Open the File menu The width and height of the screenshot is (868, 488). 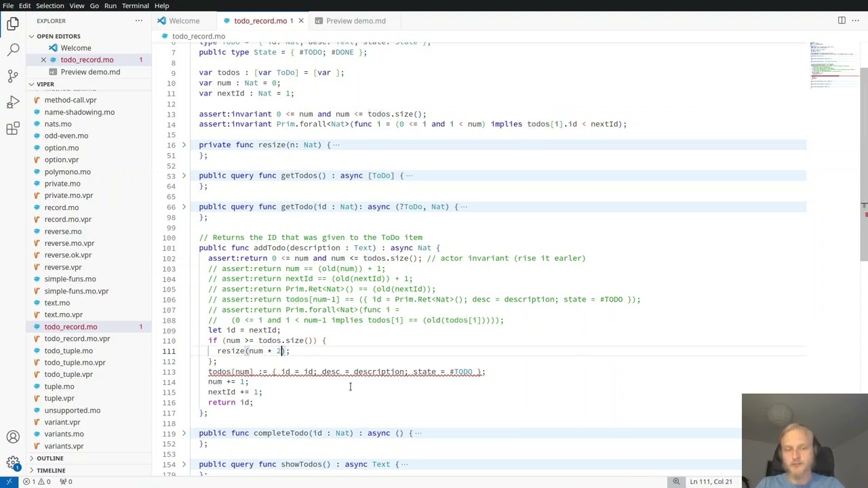8,5
